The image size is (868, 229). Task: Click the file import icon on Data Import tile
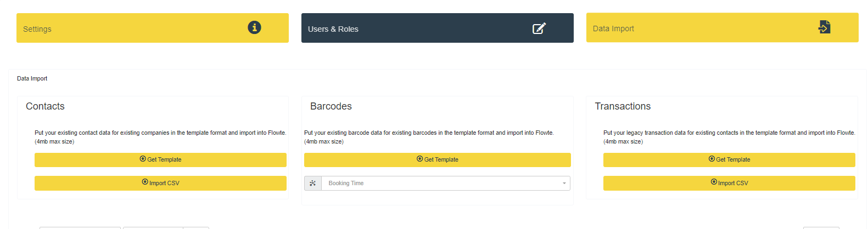click(x=824, y=27)
